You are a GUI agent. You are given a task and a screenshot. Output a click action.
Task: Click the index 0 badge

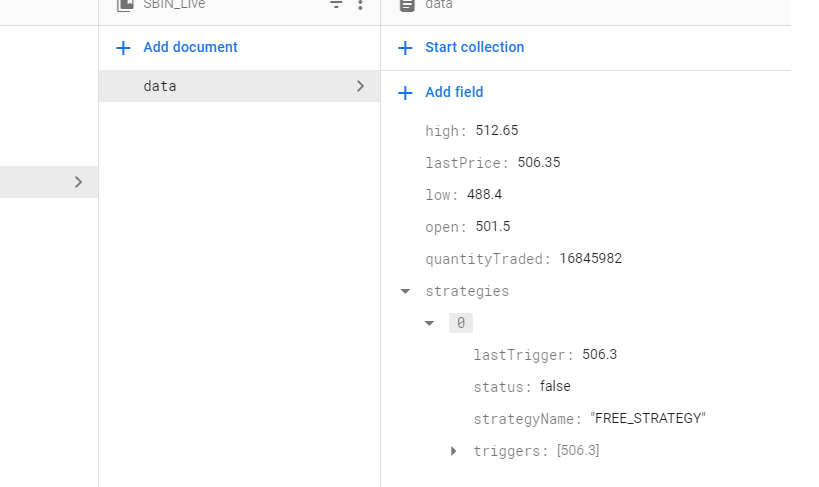point(461,323)
